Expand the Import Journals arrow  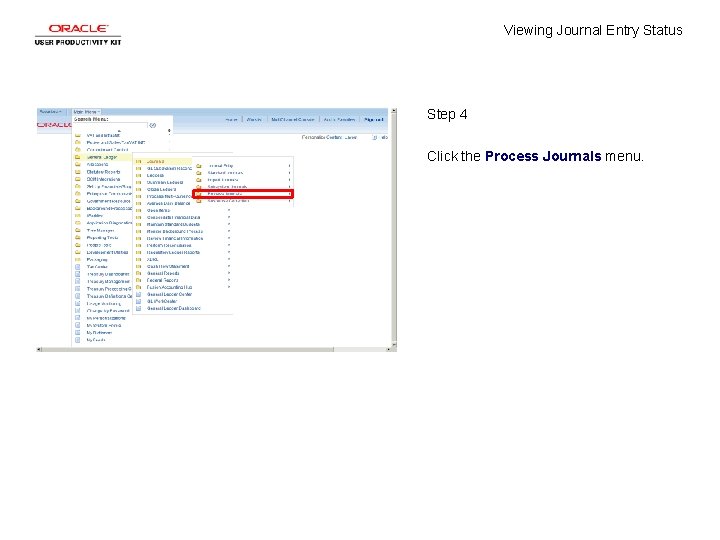click(x=289, y=180)
